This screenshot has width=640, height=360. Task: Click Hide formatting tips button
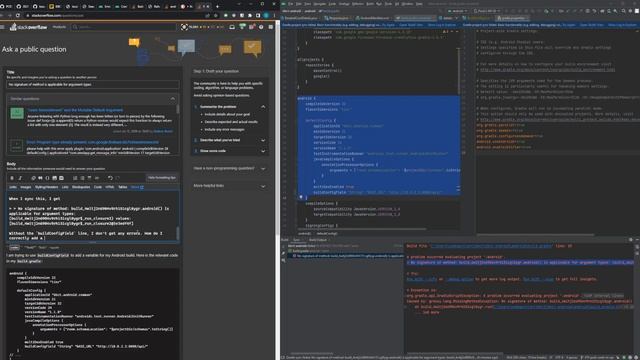[x=162, y=178]
